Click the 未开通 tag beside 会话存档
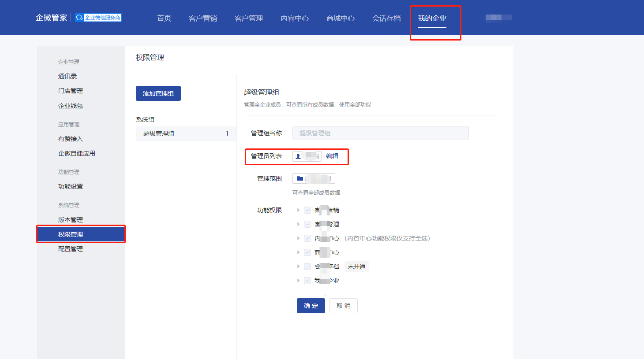The image size is (644, 359). pos(356,266)
